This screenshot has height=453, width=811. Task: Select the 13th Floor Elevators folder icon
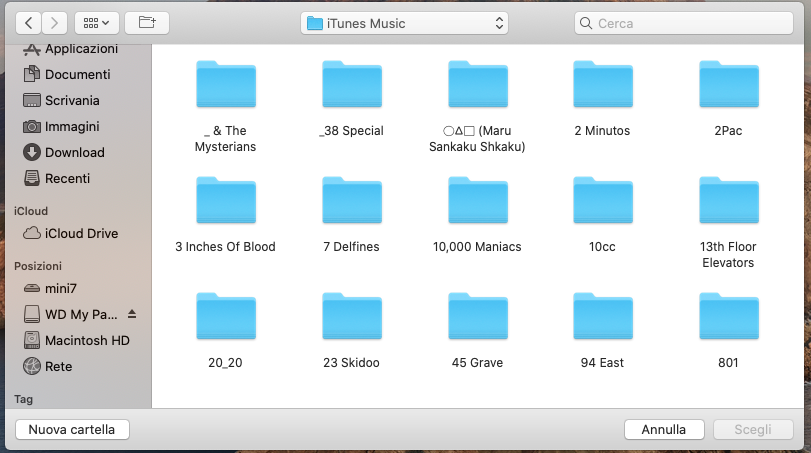point(729,200)
